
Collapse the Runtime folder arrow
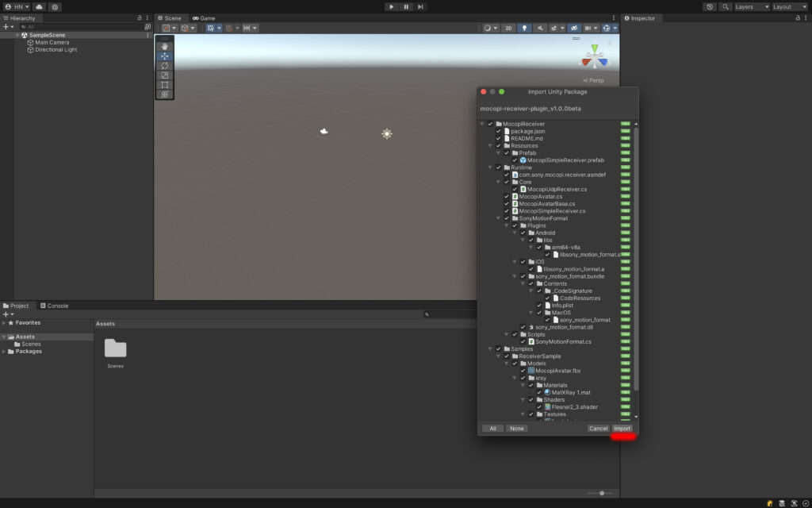[490, 167]
